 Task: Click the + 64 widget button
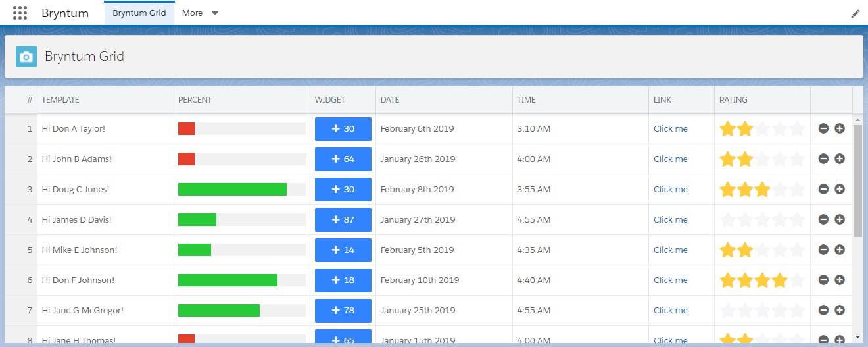343,159
